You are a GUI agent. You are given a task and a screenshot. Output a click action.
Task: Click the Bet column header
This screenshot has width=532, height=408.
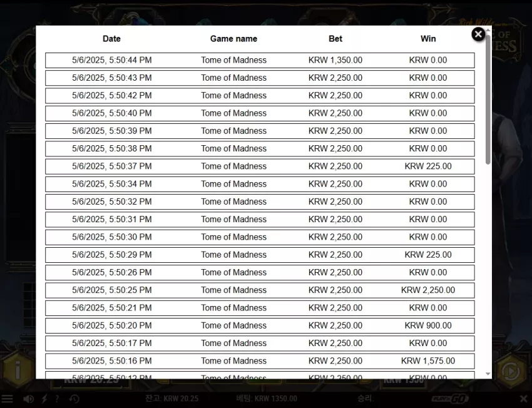click(335, 39)
